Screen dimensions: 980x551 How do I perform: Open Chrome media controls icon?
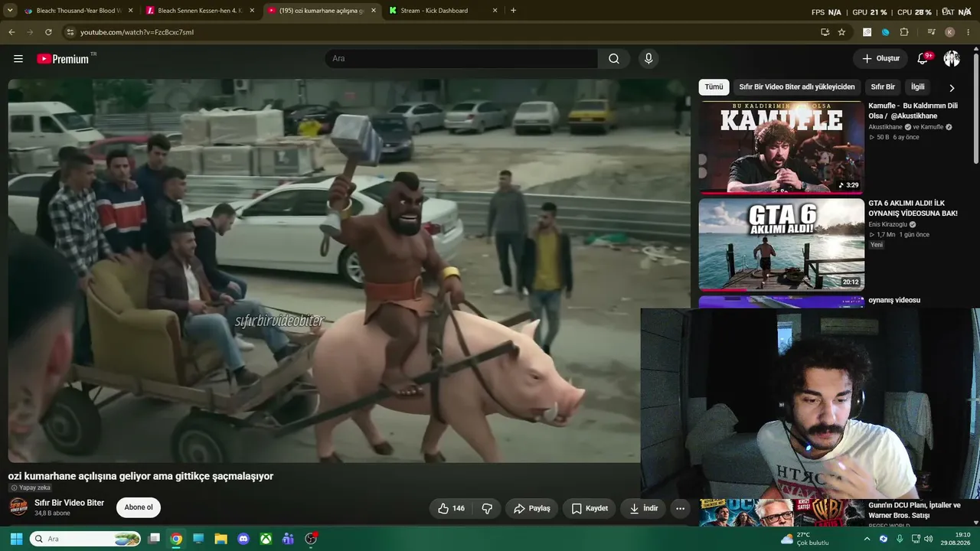931,32
